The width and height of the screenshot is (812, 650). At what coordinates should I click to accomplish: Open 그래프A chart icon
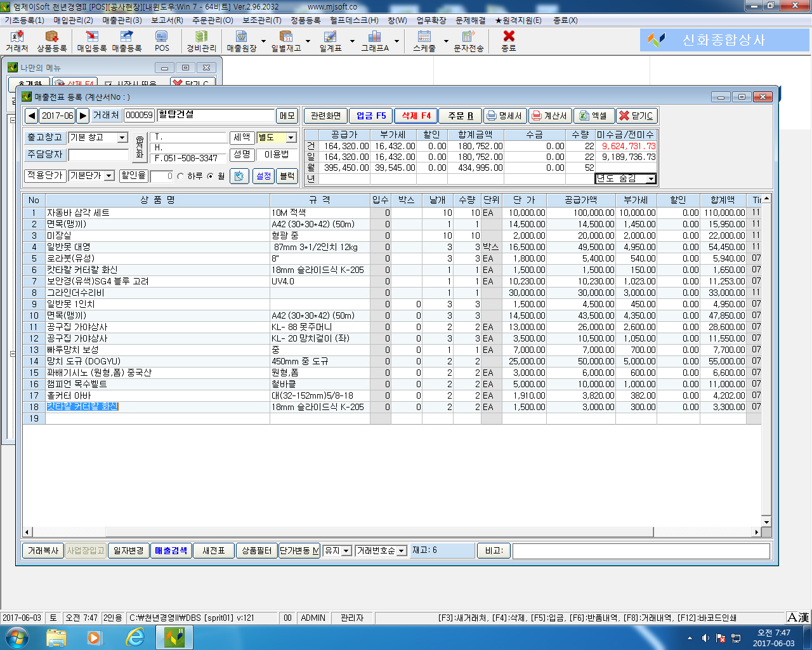[x=375, y=41]
